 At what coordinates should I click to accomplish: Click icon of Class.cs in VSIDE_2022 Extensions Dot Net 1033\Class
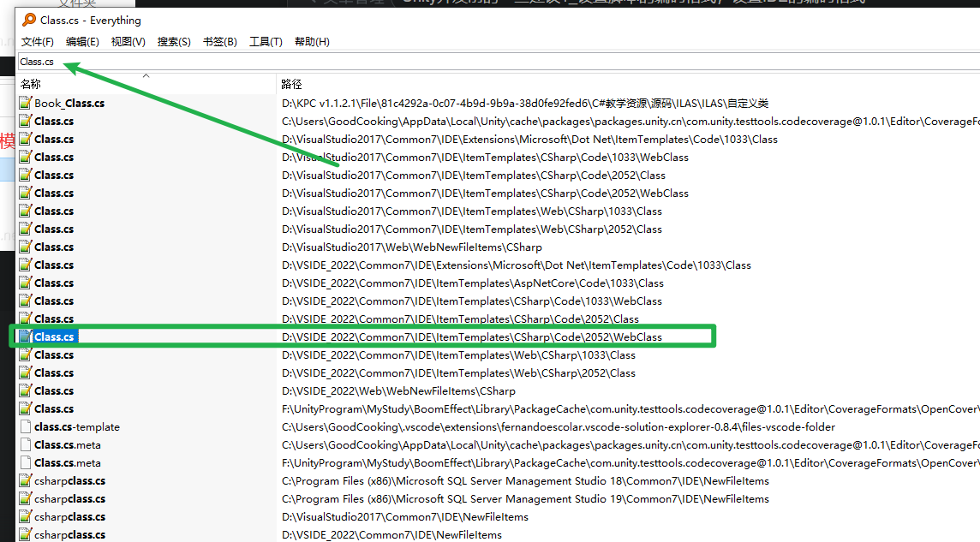tap(26, 265)
